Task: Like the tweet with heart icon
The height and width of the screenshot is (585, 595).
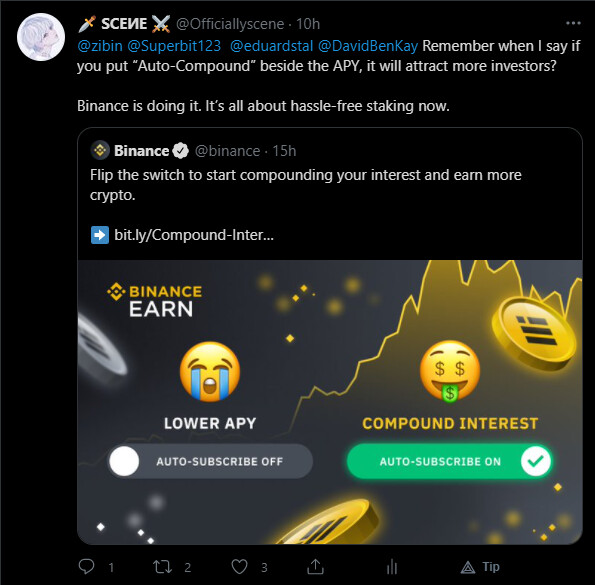Action: click(239, 567)
